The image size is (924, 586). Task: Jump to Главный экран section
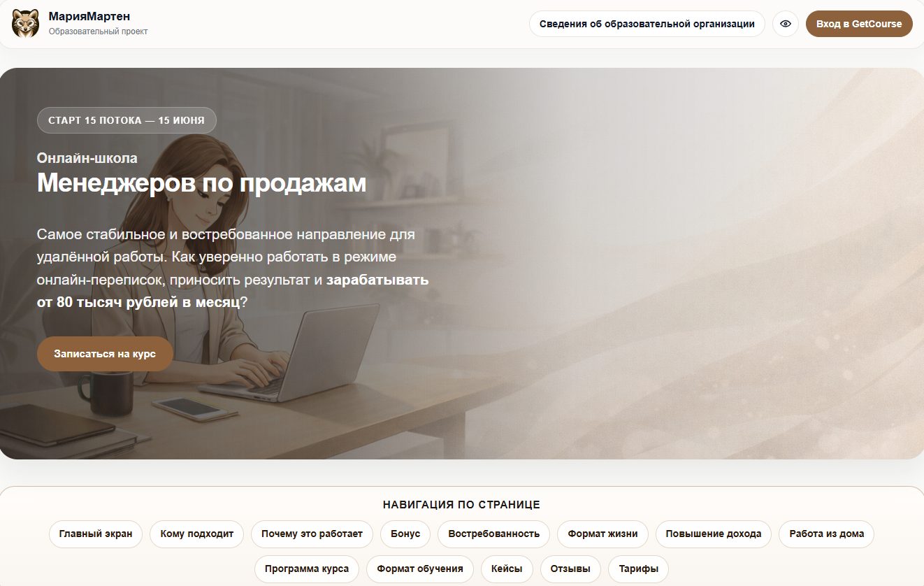tap(96, 534)
